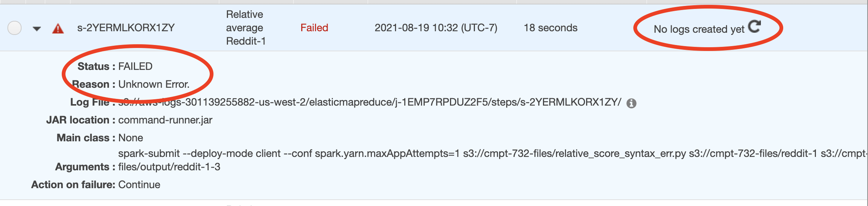This screenshot has width=868, height=206.
Task: Click the info icon beside the log file path
Action: click(x=631, y=103)
